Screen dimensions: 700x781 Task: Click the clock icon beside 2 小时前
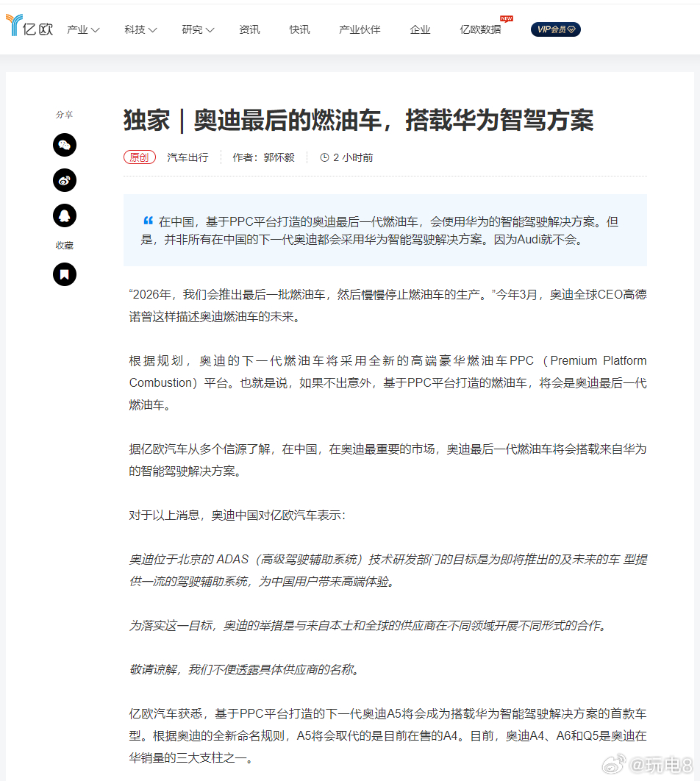(324, 157)
